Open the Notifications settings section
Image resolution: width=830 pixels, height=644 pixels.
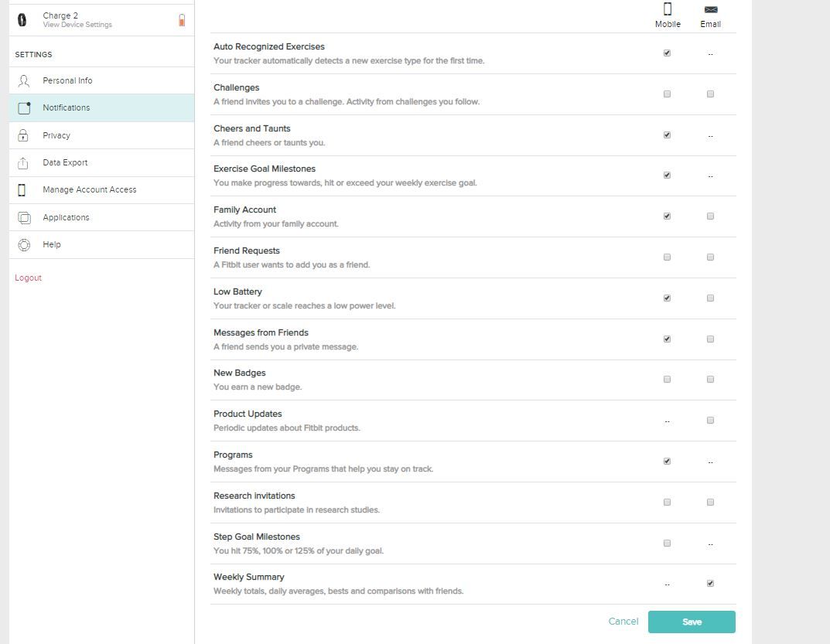click(67, 108)
